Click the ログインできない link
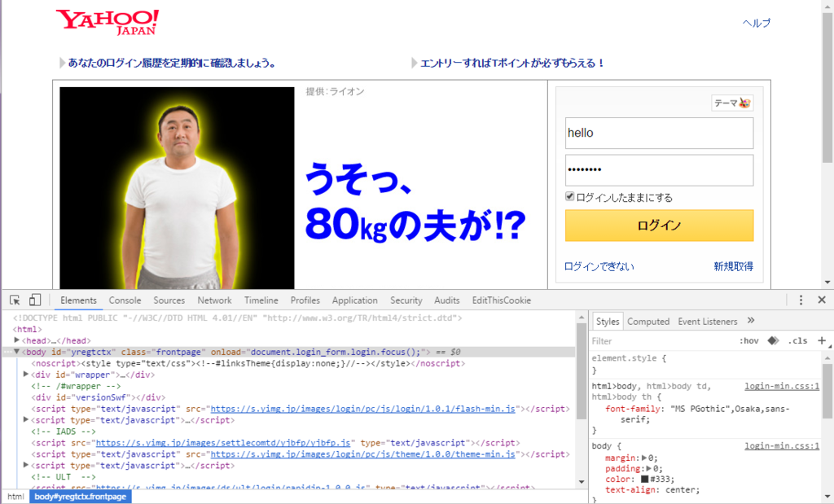Screen dimensions: 834x504 point(599,265)
